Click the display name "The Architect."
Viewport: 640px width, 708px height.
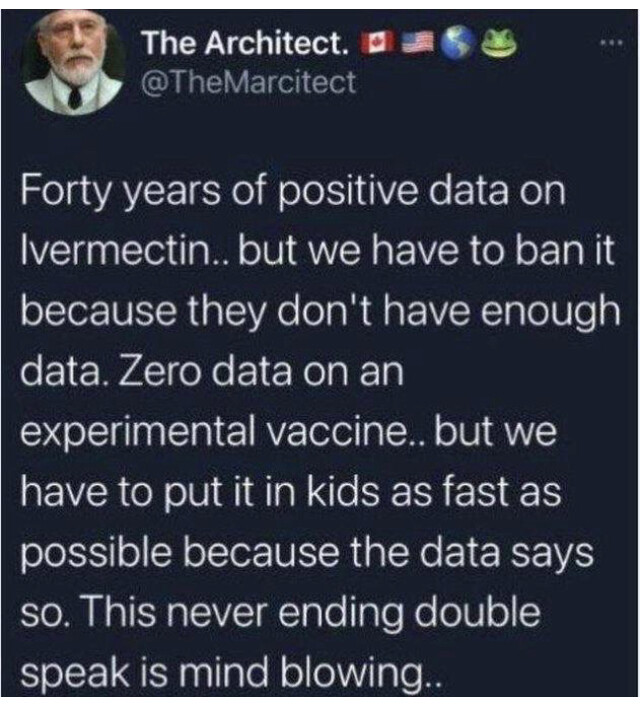pos(246,44)
